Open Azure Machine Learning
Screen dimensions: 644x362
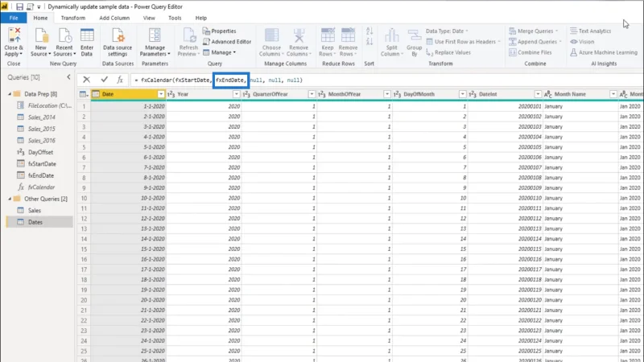tap(604, 52)
